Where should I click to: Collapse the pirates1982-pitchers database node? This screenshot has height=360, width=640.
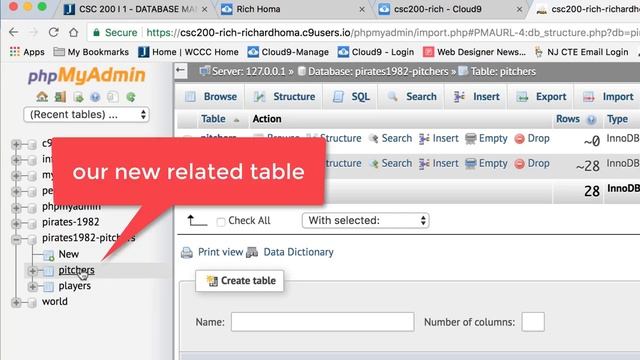tap(16, 239)
